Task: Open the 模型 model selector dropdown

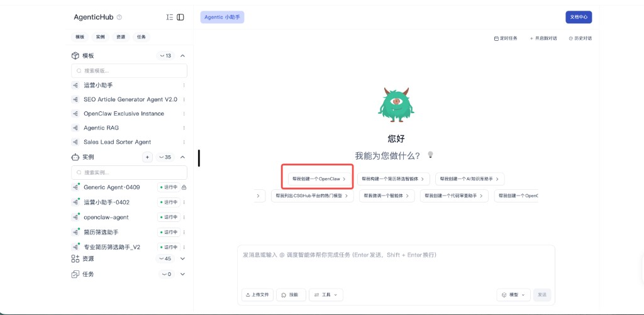Action: coord(513,294)
